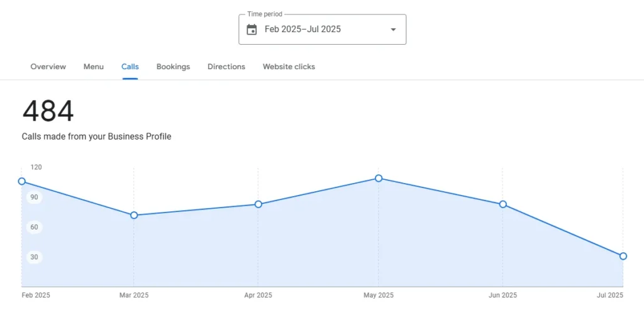
Task: Open the Website clicks tab
Action: click(x=289, y=67)
